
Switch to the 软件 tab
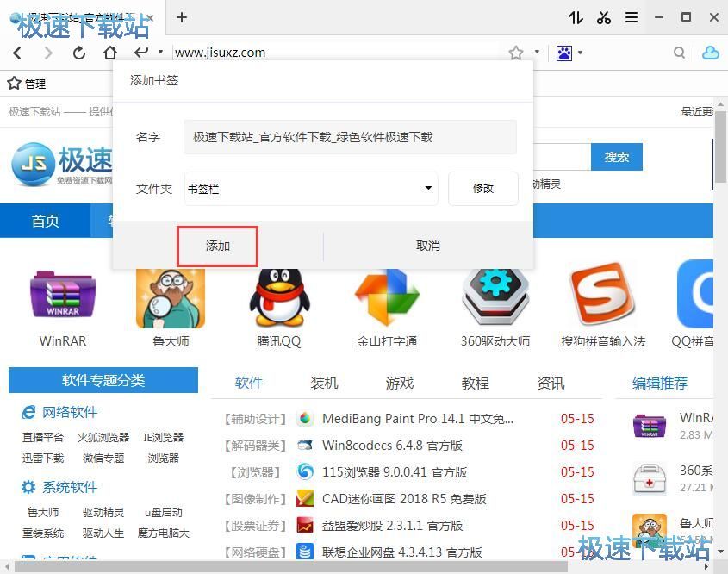(249, 384)
